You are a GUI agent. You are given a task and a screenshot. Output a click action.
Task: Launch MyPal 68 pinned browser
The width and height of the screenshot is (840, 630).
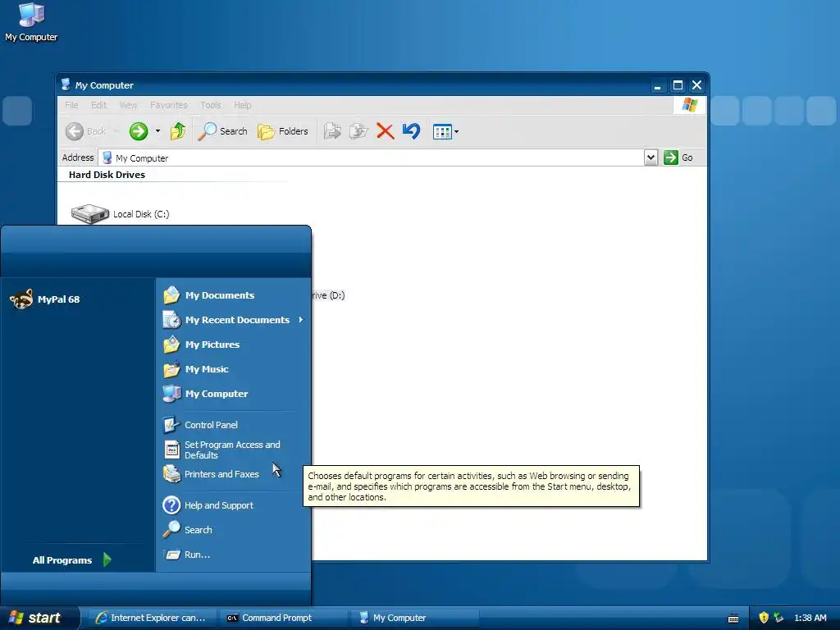pyautogui.click(x=45, y=299)
